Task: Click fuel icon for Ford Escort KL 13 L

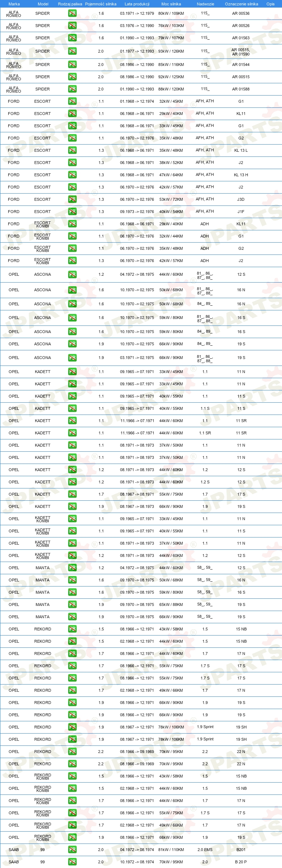Action: point(72,150)
